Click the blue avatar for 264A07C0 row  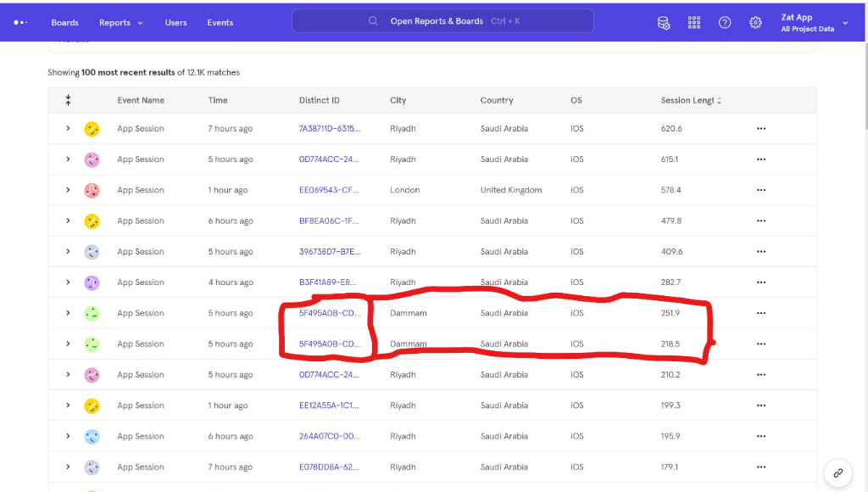pyautogui.click(x=92, y=437)
